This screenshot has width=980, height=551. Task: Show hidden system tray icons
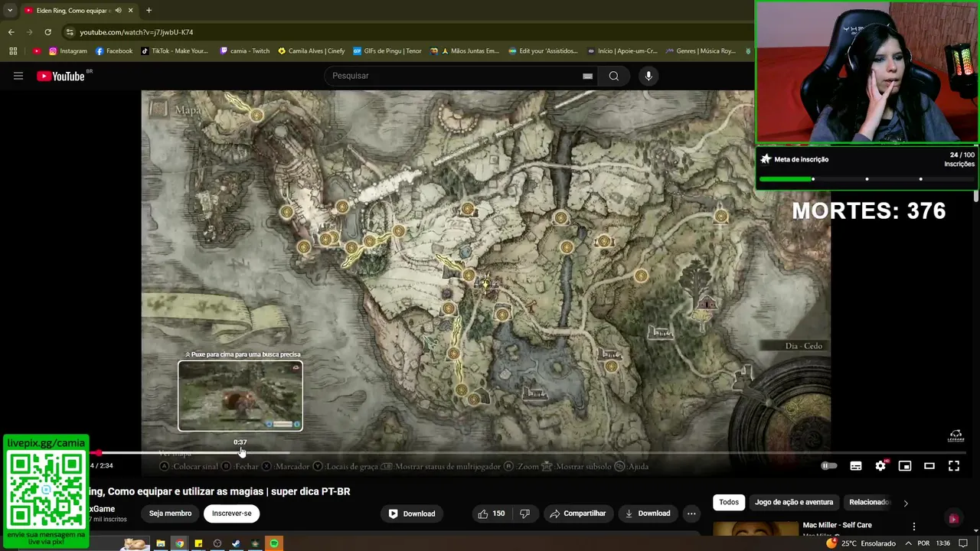[908, 543]
